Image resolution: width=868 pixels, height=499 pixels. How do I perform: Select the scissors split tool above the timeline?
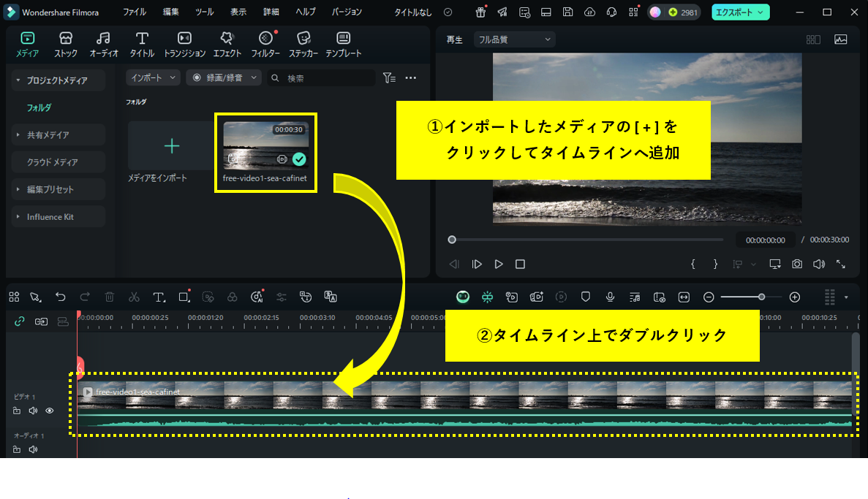(x=135, y=297)
